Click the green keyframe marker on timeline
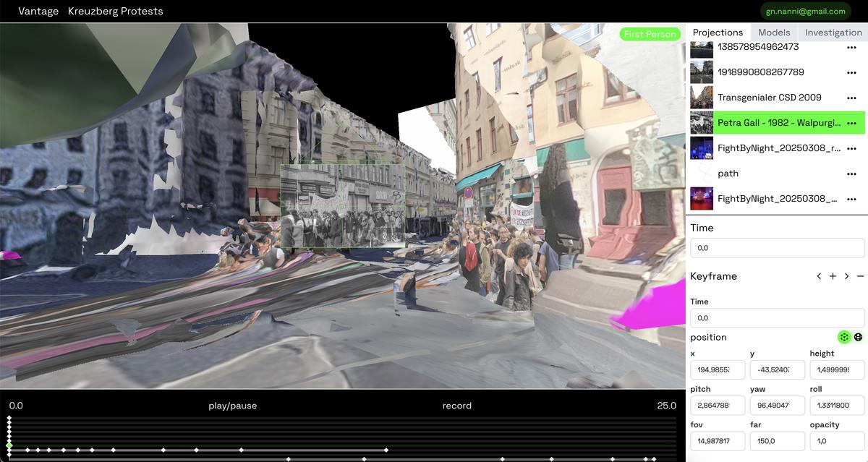The height and width of the screenshot is (462, 868). [x=9, y=445]
